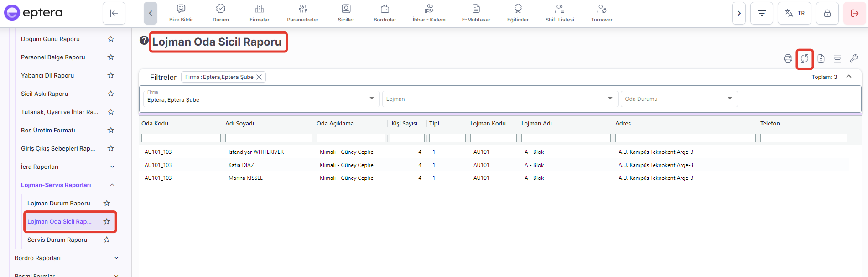Open the Sicil Askı Raporu link

(45, 94)
